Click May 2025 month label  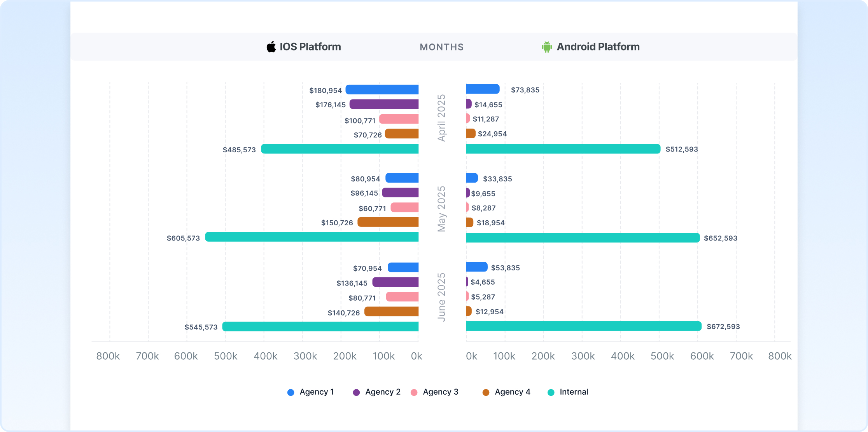tap(441, 209)
